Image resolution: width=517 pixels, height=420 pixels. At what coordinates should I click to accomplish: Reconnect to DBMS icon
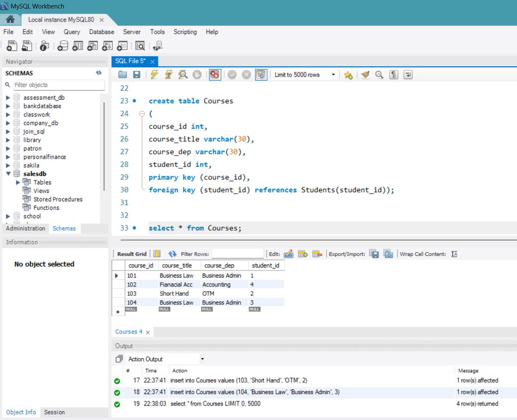(158, 46)
